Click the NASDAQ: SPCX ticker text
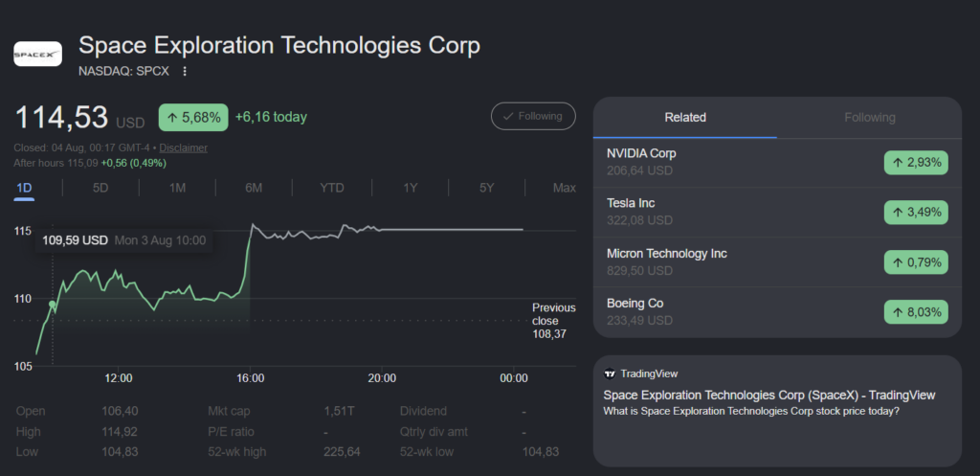Image resolution: width=980 pixels, height=476 pixels. point(123,71)
